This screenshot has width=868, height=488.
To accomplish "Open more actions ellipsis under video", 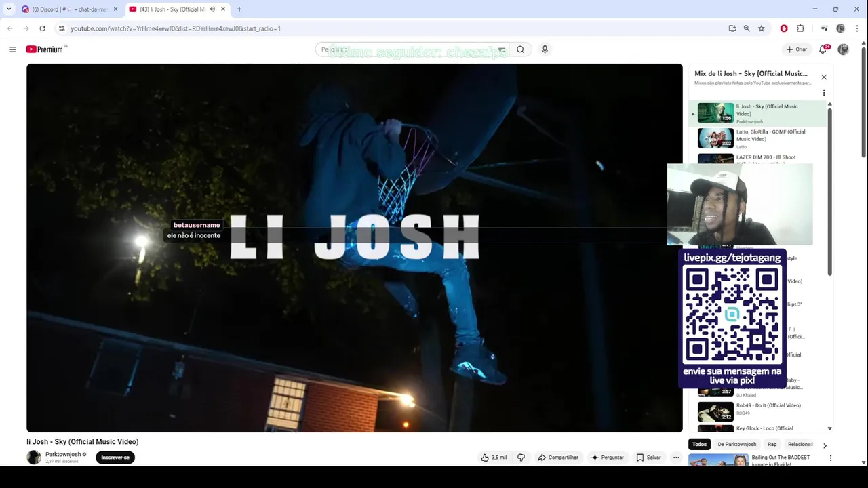I will click(x=676, y=457).
